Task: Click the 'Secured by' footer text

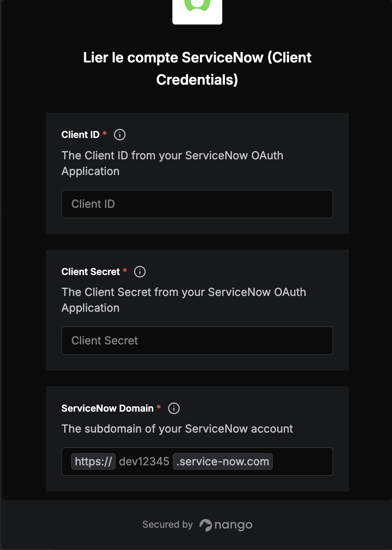Action: tap(168, 524)
